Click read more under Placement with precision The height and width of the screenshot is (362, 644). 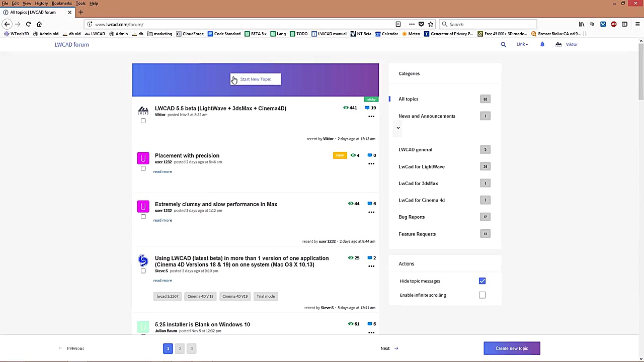tap(163, 171)
